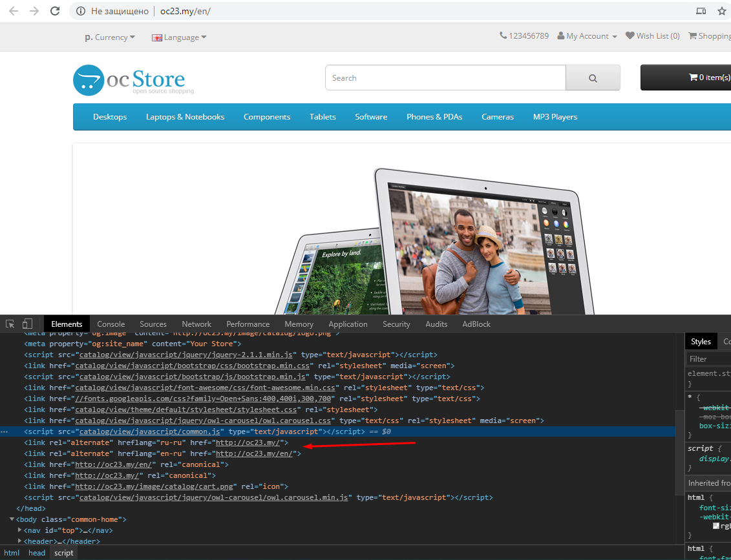Expand the body element tree node

tap(12, 519)
